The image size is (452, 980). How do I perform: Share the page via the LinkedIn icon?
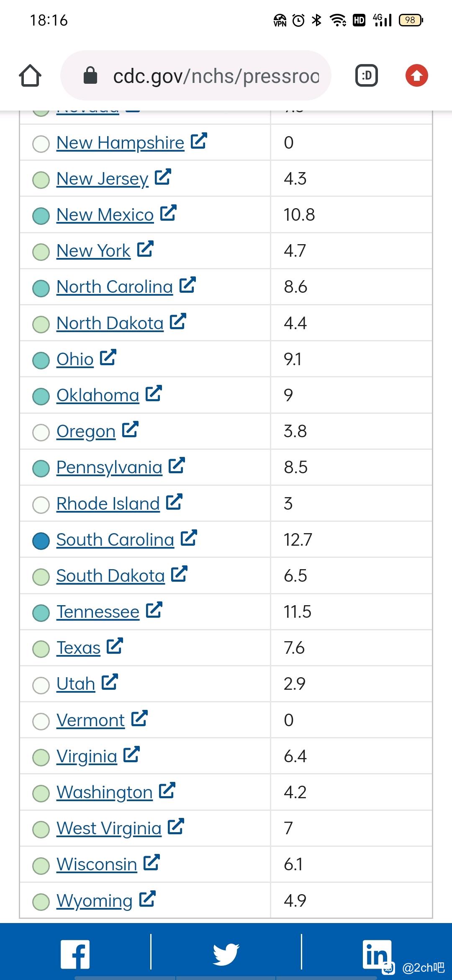tap(377, 954)
